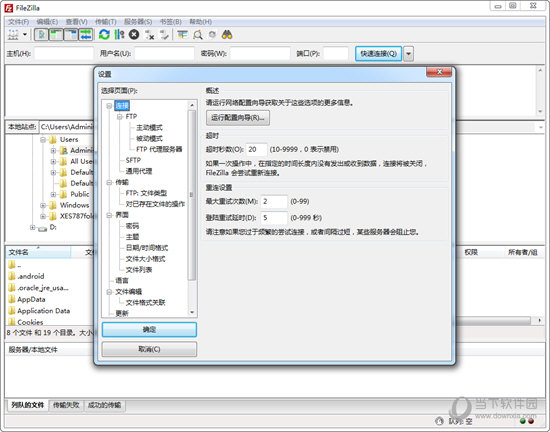Image resolution: width=550 pixels, height=432 pixels.
Task: Open the 传输(T) menu
Action: click(x=106, y=22)
